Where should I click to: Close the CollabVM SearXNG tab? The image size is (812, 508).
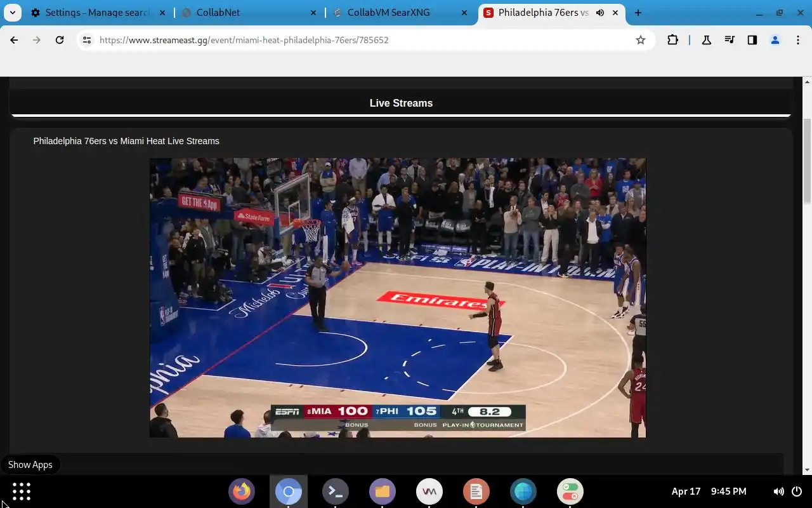pos(464,13)
